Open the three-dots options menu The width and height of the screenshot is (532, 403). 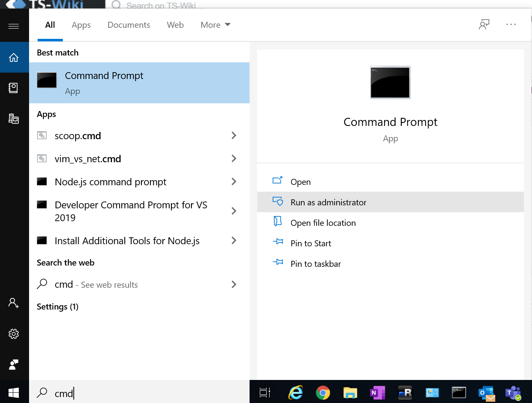click(x=511, y=25)
